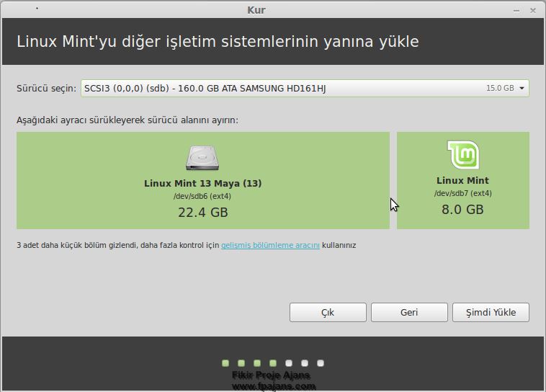Image resolution: width=546 pixels, height=392 pixels.
Task: Click the Linux Mint logo icon
Action: [463, 155]
